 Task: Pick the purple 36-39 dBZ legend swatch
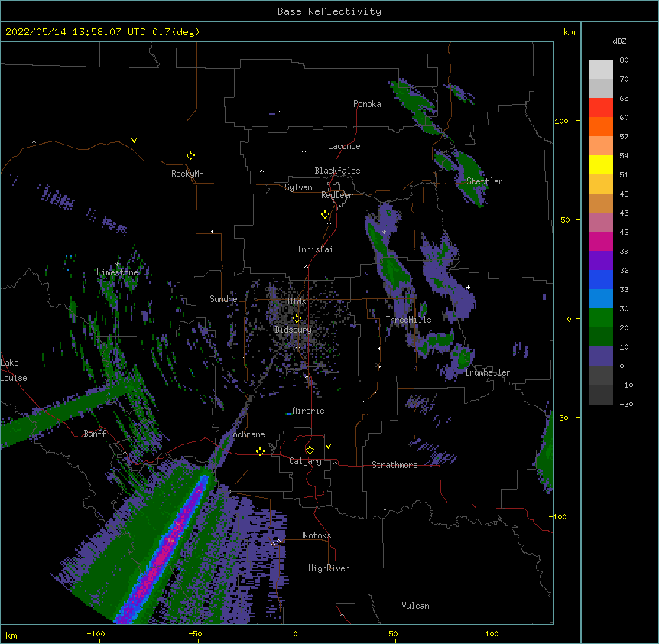click(601, 261)
